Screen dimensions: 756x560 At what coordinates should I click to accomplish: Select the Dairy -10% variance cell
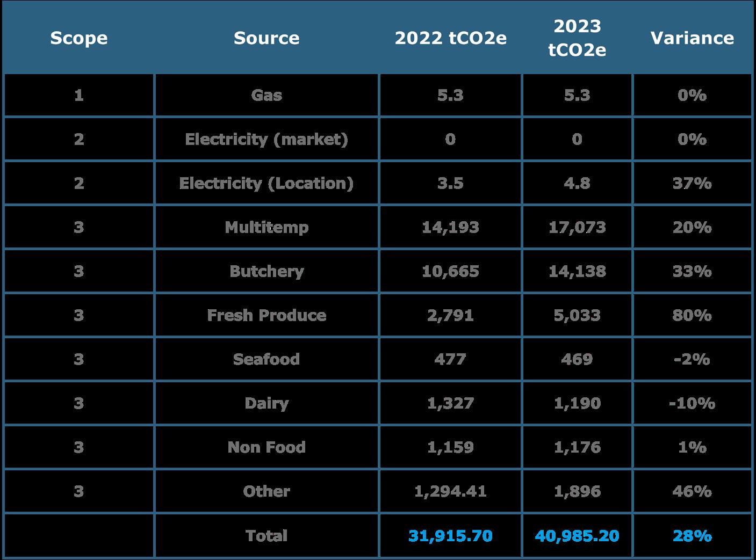692,403
